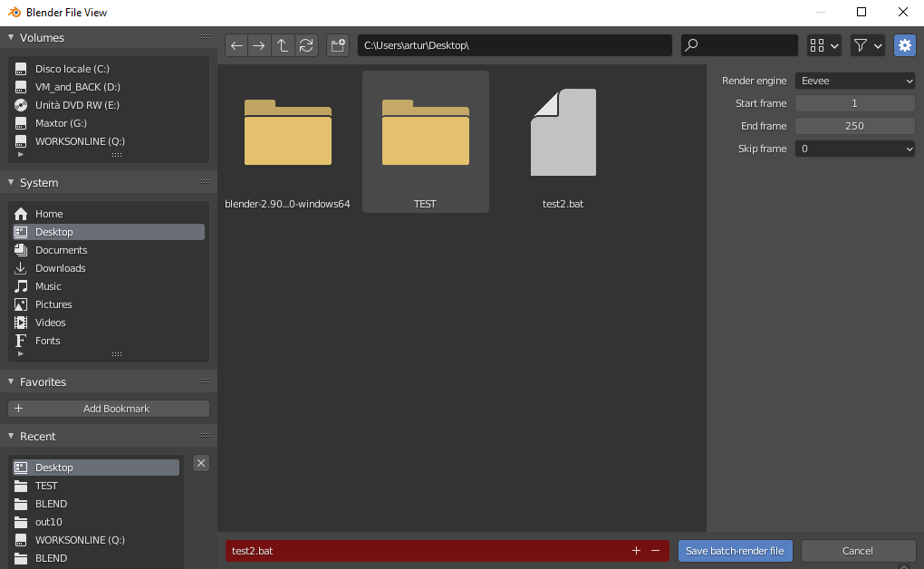Click the directory path field
The height and width of the screenshot is (569, 924).
(515, 45)
